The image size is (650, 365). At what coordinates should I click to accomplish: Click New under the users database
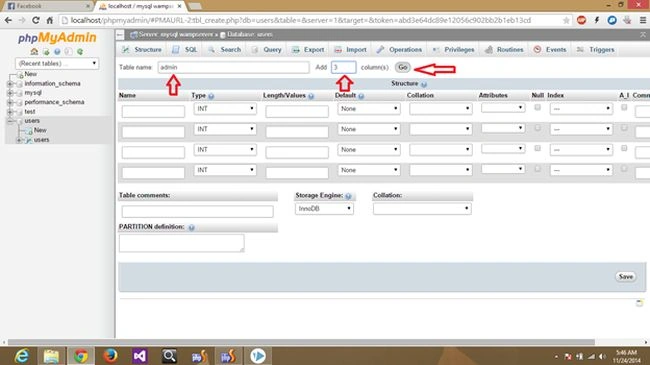tap(40, 130)
